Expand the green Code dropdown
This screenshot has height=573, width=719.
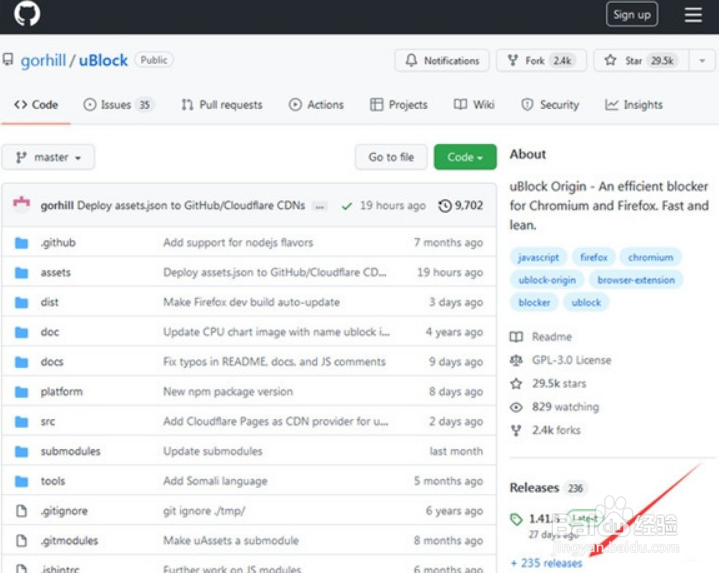465,157
